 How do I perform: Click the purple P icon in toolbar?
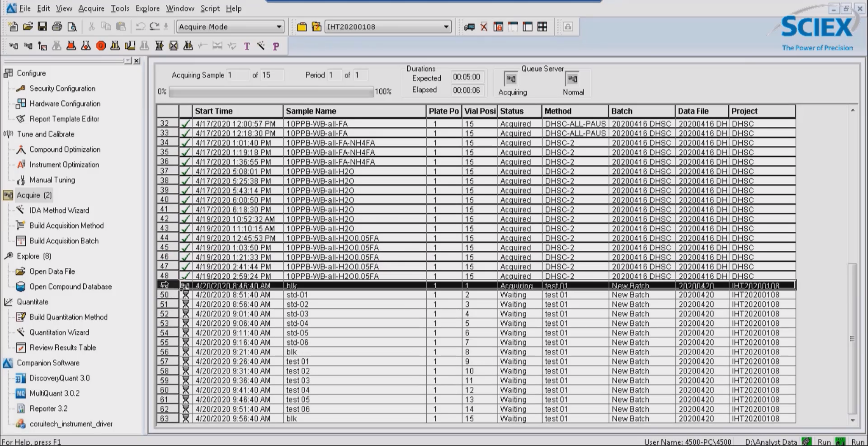tap(276, 46)
